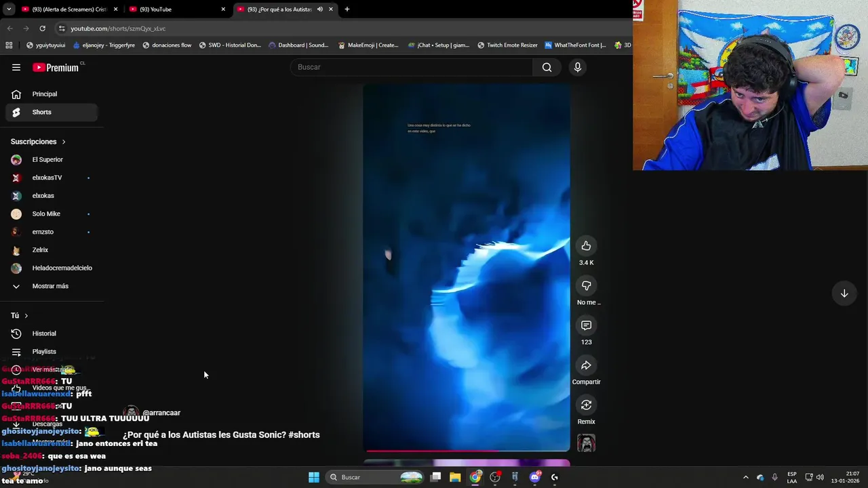Open the sound source thumbnail below Remix
Screen dimensions: 868x488
[x=586, y=443]
